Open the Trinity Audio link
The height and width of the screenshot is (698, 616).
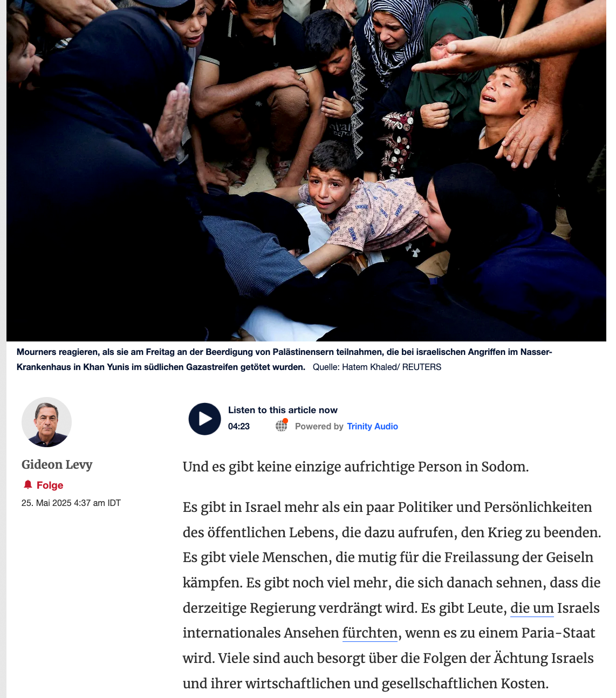coord(372,426)
